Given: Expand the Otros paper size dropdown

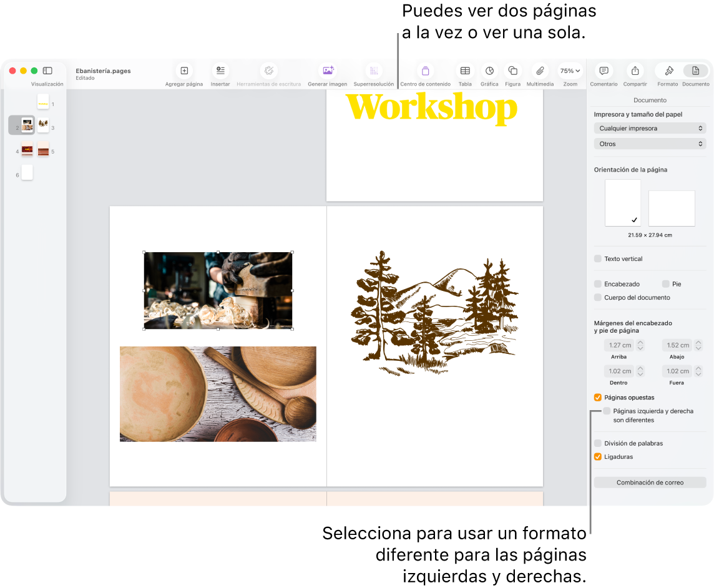Looking at the screenshot, I should [650, 144].
